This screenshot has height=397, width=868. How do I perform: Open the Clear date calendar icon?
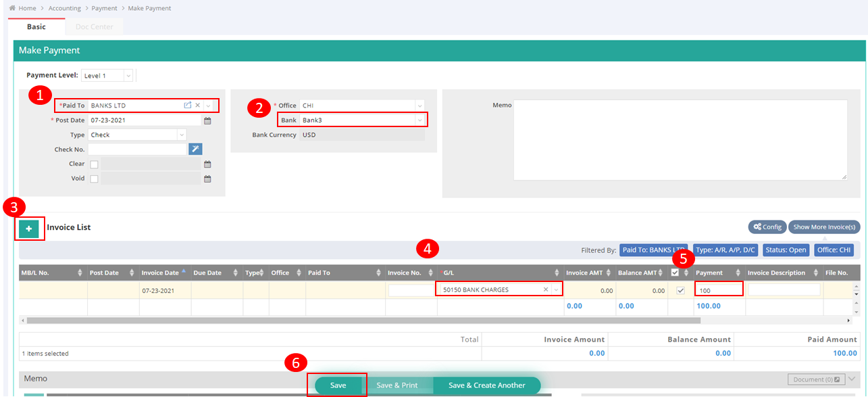click(x=208, y=164)
